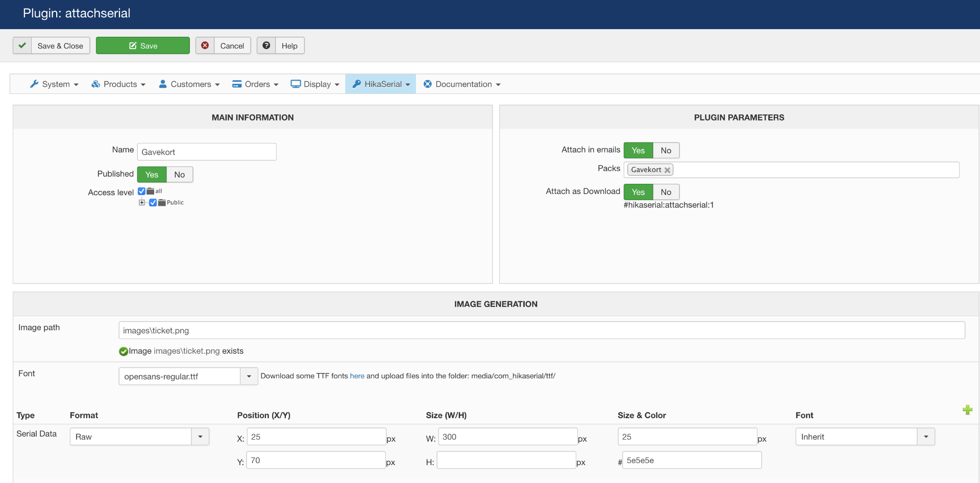
Task: Click the X position field
Action: click(316, 437)
